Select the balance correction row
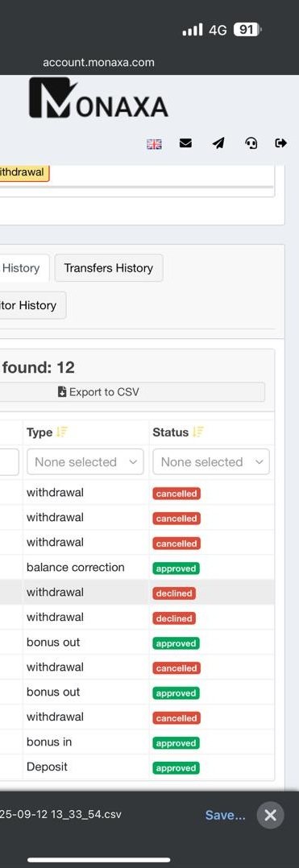Viewport: 299px width, 868px height. [x=137, y=568]
